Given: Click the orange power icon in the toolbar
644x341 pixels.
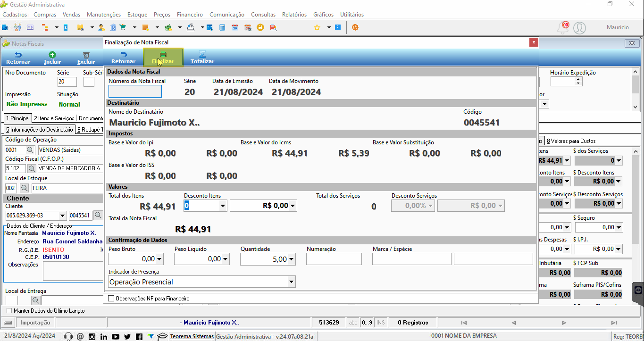Looking at the screenshot, I should tap(355, 27).
